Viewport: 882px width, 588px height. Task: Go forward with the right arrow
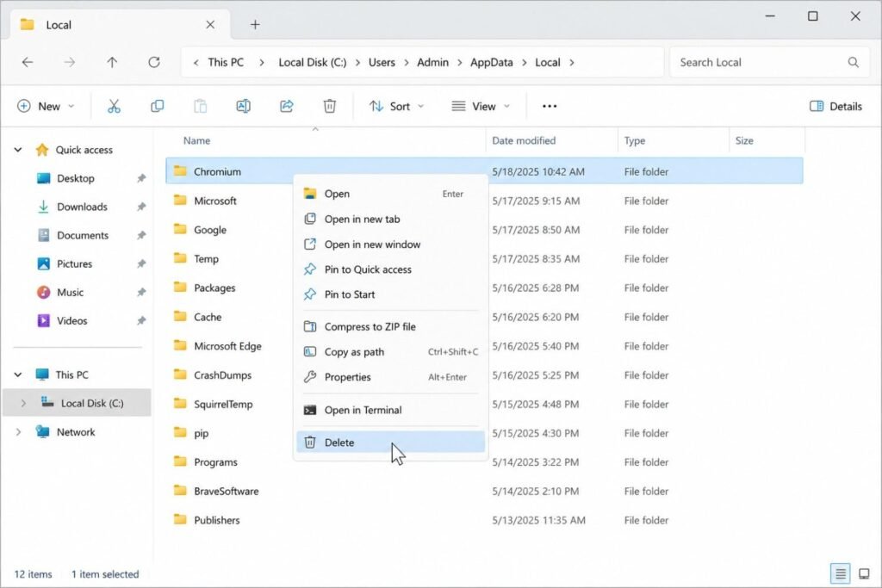click(x=70, y=62)
